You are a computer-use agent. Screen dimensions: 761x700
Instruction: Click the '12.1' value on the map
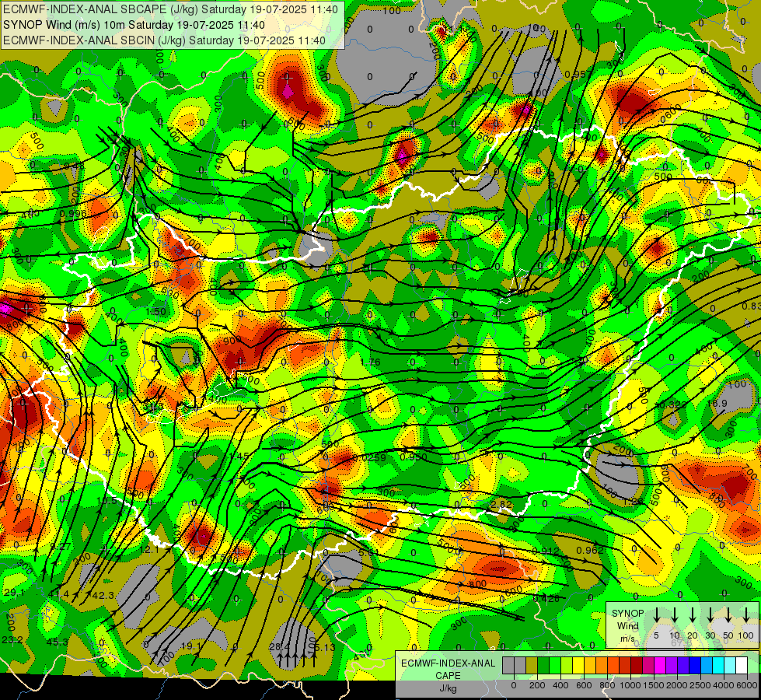149,550
